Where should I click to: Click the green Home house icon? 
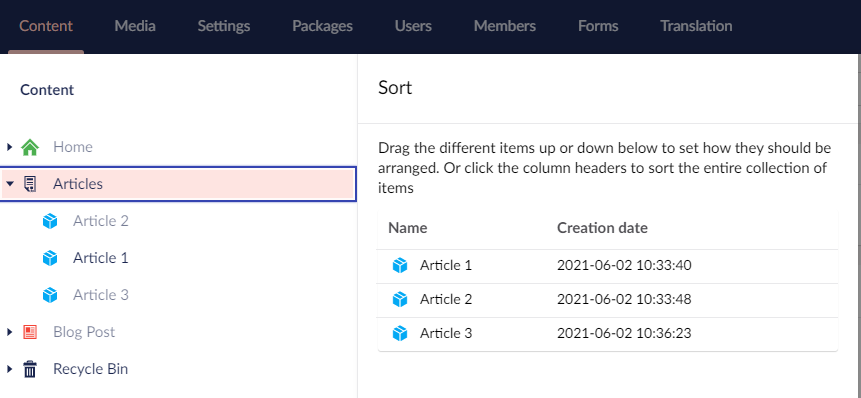click(x=30, y=147)
